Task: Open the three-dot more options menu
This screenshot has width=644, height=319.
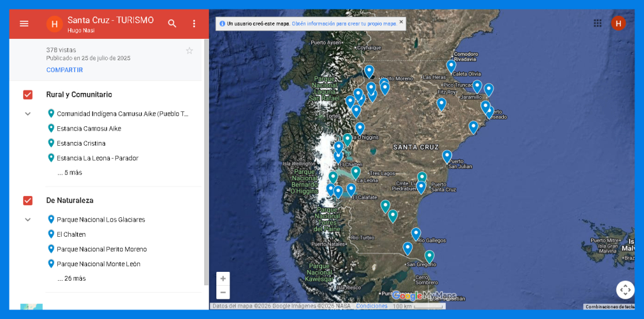Action: pos(194,24)
